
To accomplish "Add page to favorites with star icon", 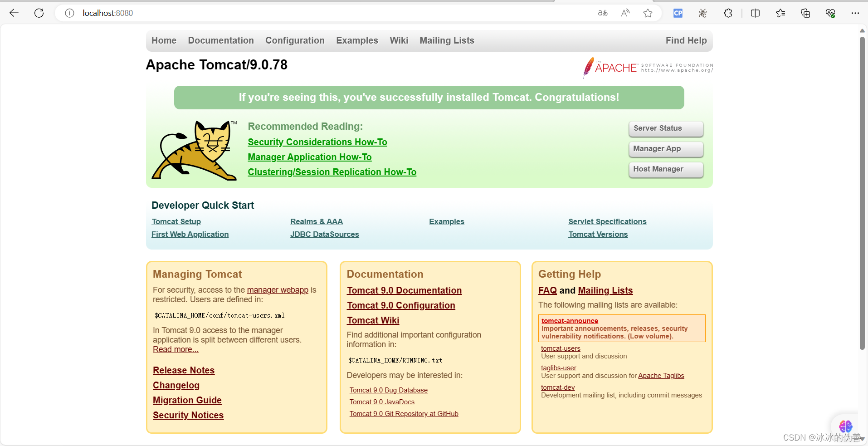I will point(648,13).
